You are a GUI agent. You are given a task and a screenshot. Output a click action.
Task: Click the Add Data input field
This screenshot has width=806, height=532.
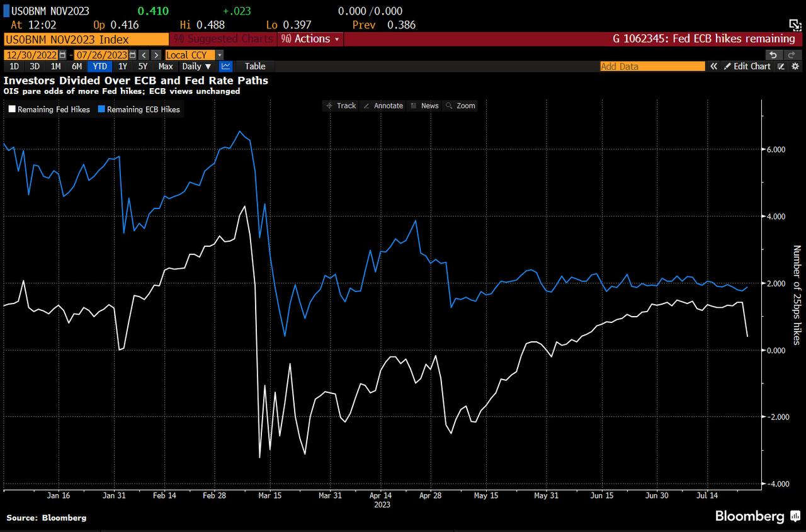652,66
